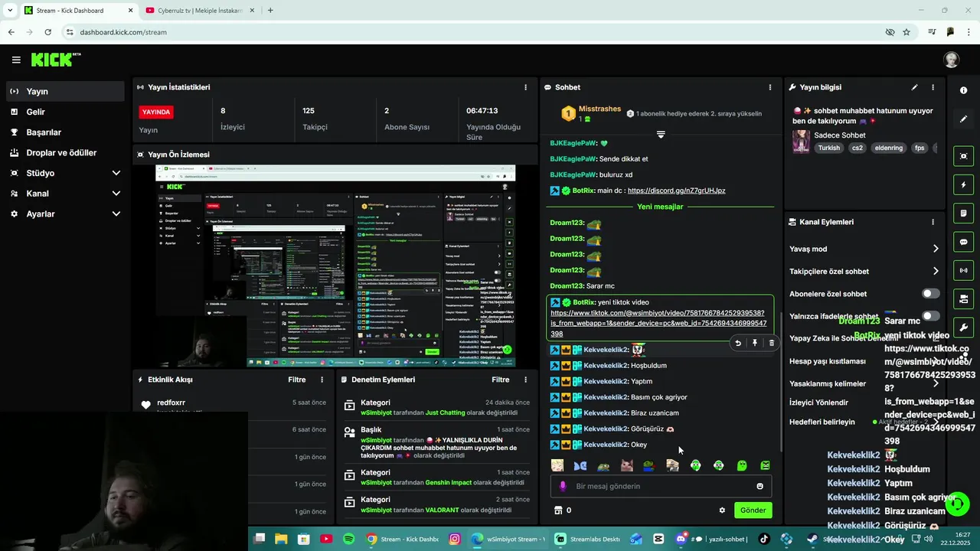Viewport: 980px width, 551px height.
Task: Toggle Abonelere özel sohbet switch
Action: (x=930, y=294)
